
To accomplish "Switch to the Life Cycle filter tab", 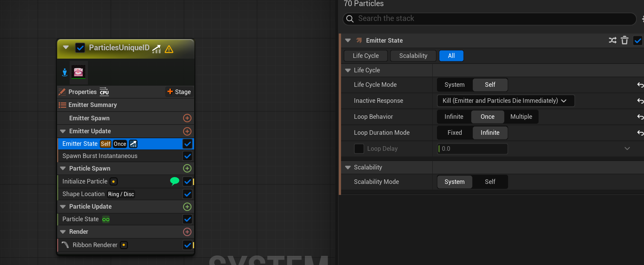I will tap(365, 56).
